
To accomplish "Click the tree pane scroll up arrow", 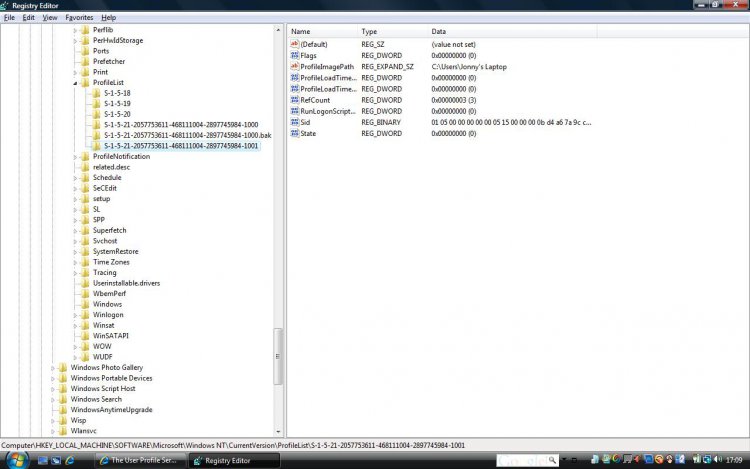I will pos(278,30).
